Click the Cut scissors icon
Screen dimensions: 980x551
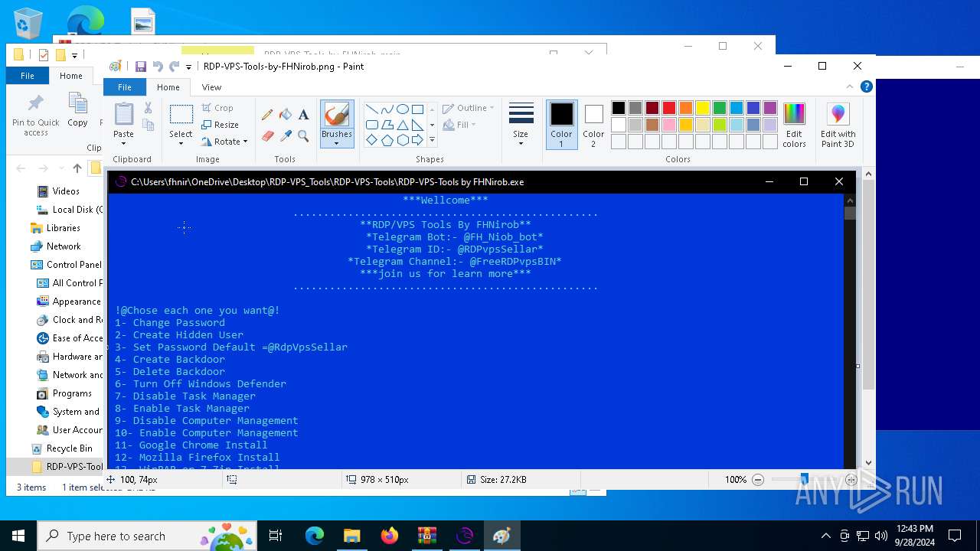(x=148, y=109)
